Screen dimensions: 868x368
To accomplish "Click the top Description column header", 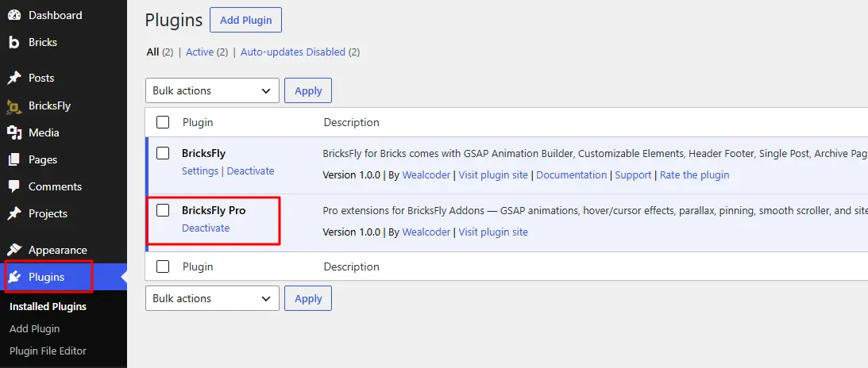I will point(352,123).
